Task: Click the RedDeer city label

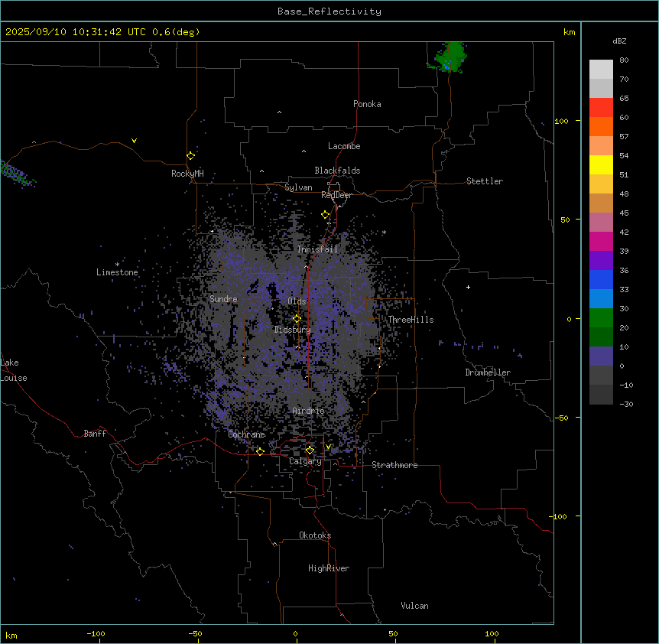Action: (336, 195)
